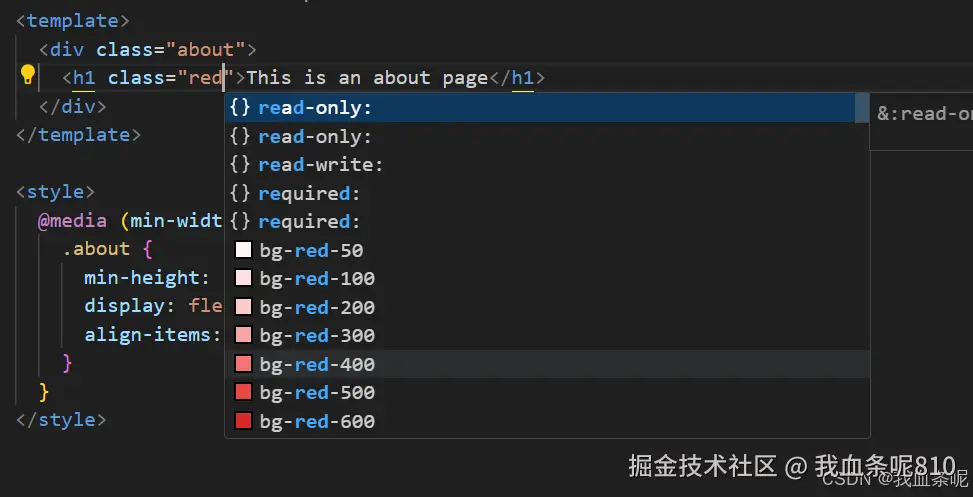Click the bg-red-300 color swatch

pyautogui.click(x=243, y=335)
